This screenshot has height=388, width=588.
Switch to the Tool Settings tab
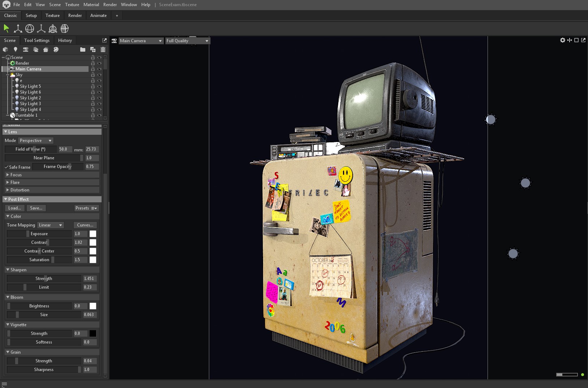pyautogui.click(x=37, y=40)
